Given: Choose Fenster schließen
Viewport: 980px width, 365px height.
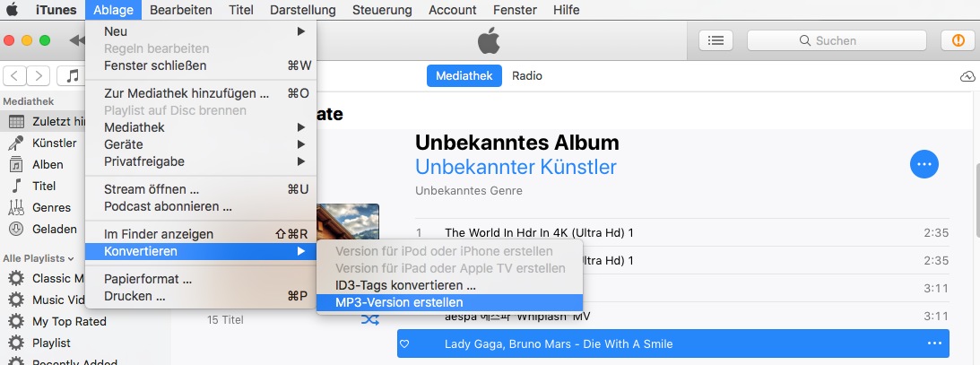Looking at the screenshot, I should pos(201,65).
